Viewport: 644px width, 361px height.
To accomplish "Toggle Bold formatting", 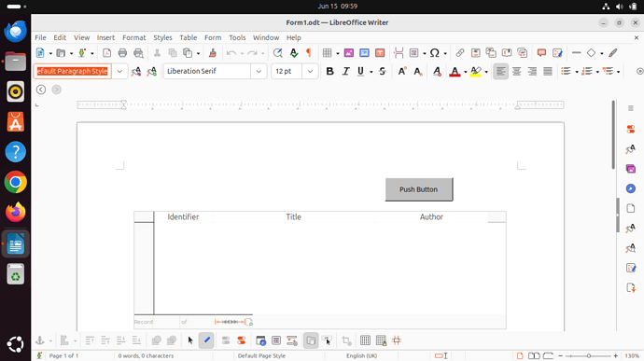I will pyautogui.click(x=329, y=72).
